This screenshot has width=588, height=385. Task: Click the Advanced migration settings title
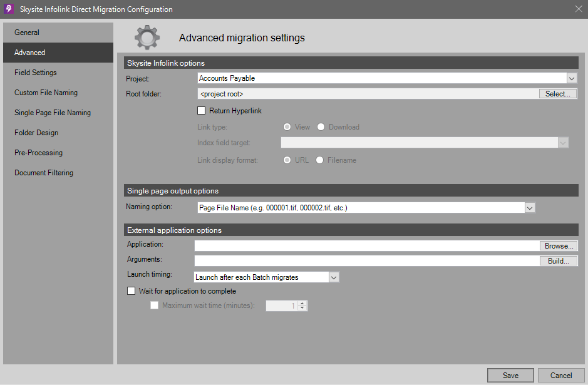click(x=242, y=38)
